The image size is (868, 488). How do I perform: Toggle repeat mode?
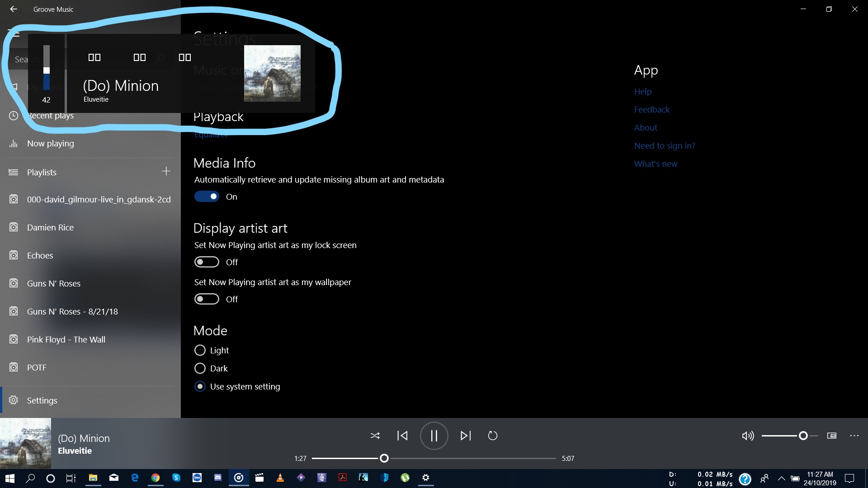pos(493,436)
